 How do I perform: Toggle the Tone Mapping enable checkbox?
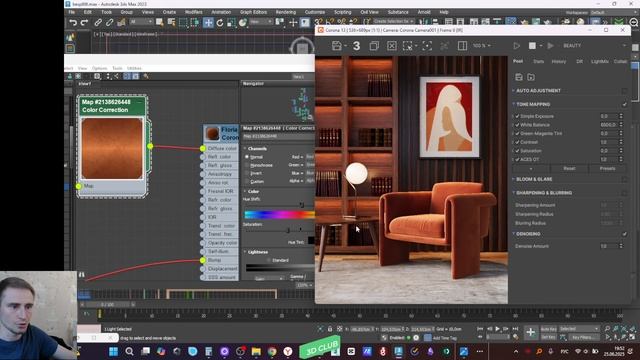(624, 104)
